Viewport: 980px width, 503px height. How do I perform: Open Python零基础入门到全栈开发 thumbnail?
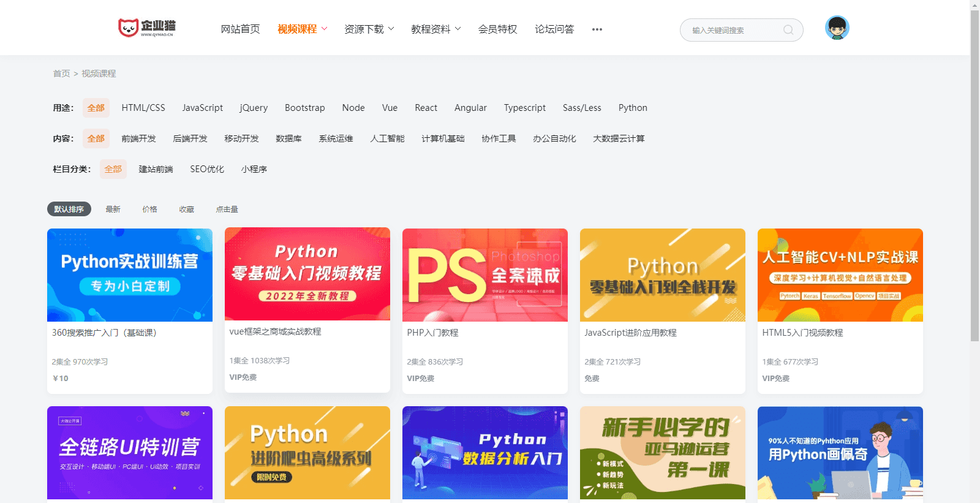coord(663,275)
